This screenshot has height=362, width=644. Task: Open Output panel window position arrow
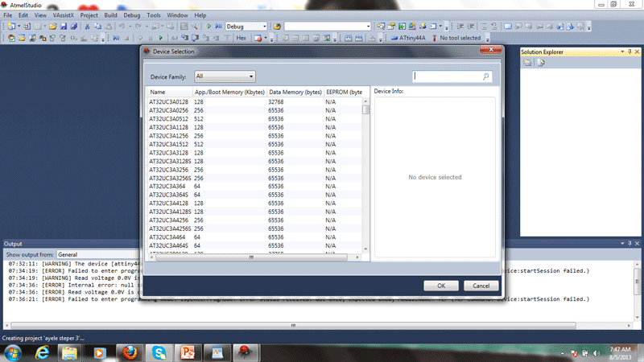coord(622,244)
